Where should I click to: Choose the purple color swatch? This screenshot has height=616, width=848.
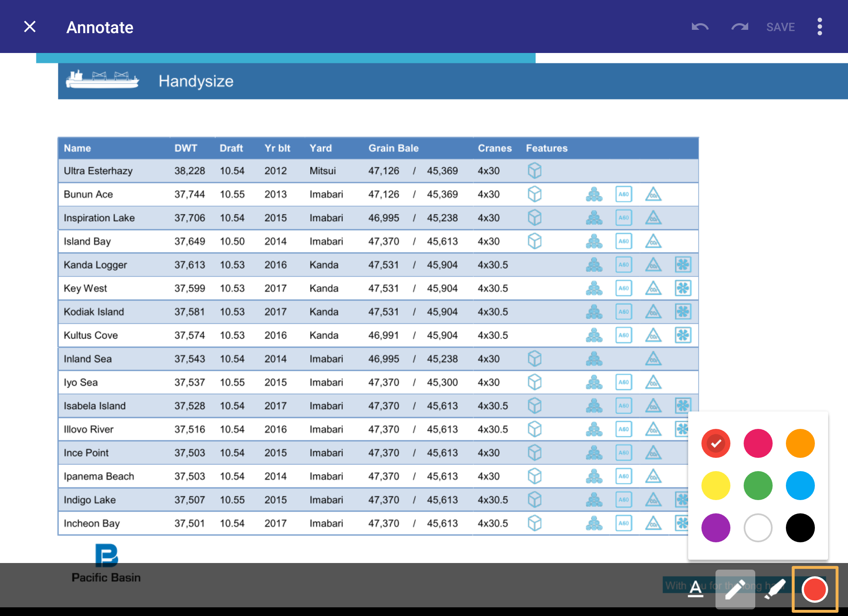tap(716, 528)
